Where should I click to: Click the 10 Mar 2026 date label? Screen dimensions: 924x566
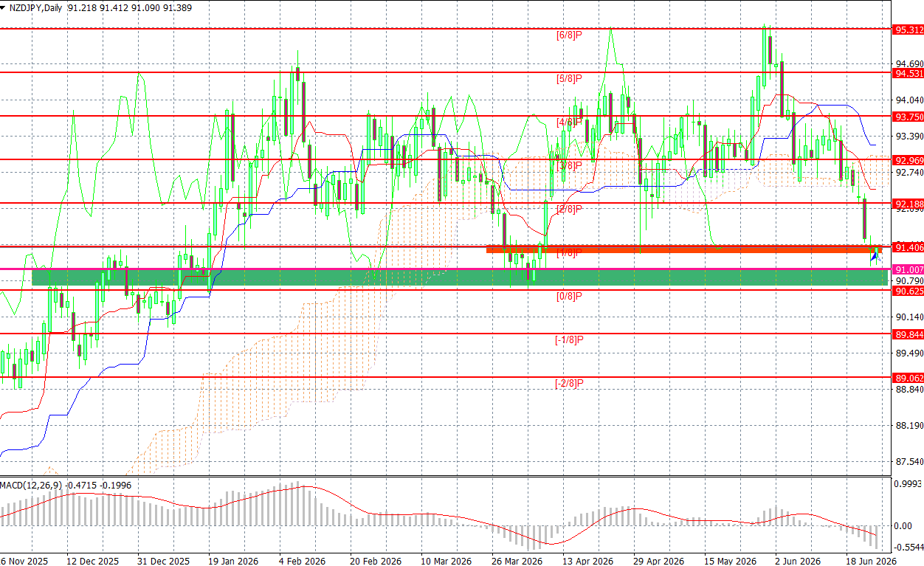(447, 561)
